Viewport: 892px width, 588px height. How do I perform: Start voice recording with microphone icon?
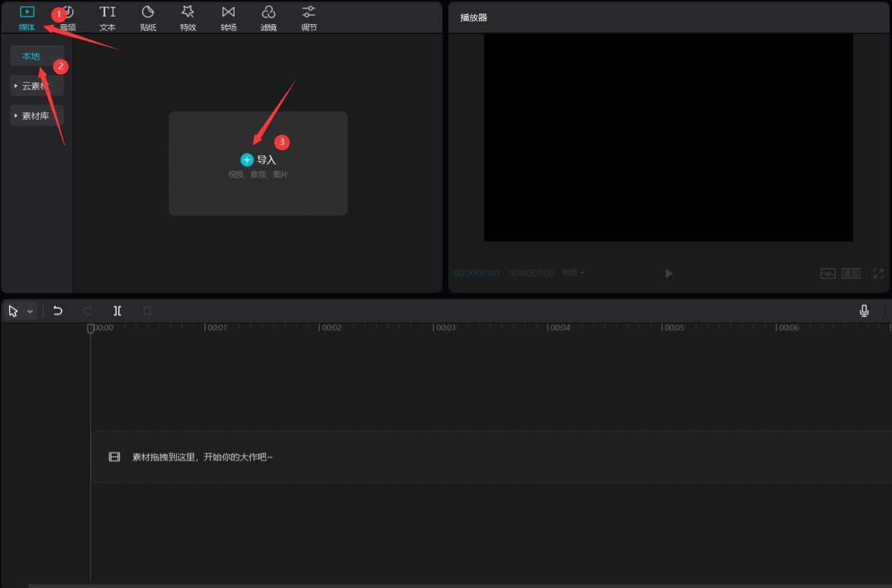pos(864,311)
